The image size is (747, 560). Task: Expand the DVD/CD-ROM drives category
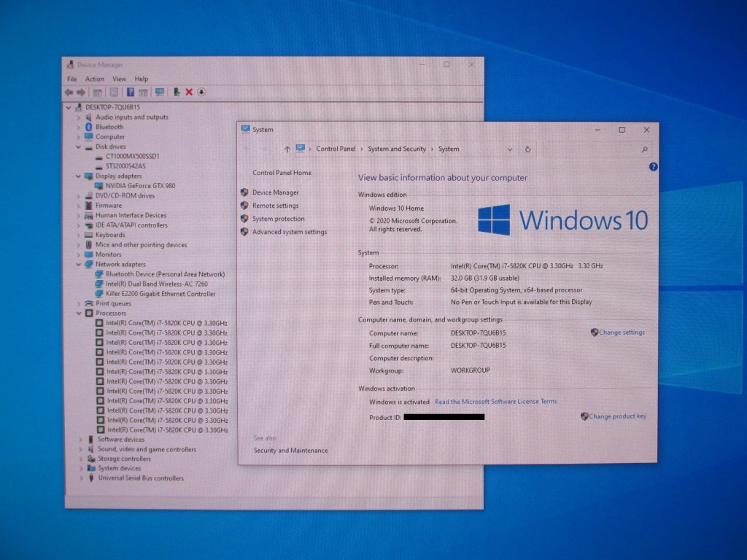point(79,195)
